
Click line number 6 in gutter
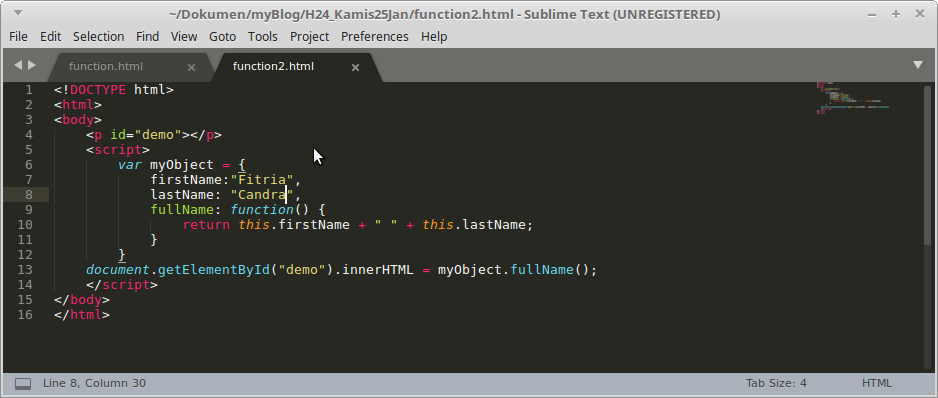pos(29,165)
